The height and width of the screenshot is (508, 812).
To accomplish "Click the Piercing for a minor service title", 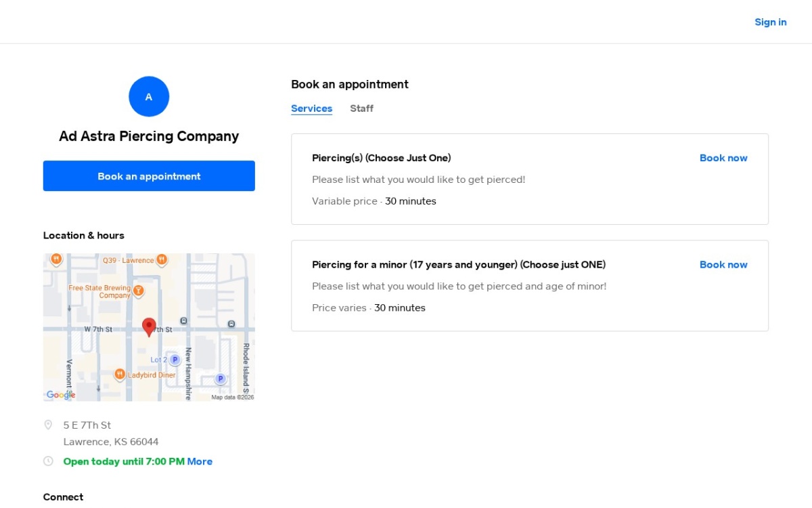I will [x=459, y=265].
